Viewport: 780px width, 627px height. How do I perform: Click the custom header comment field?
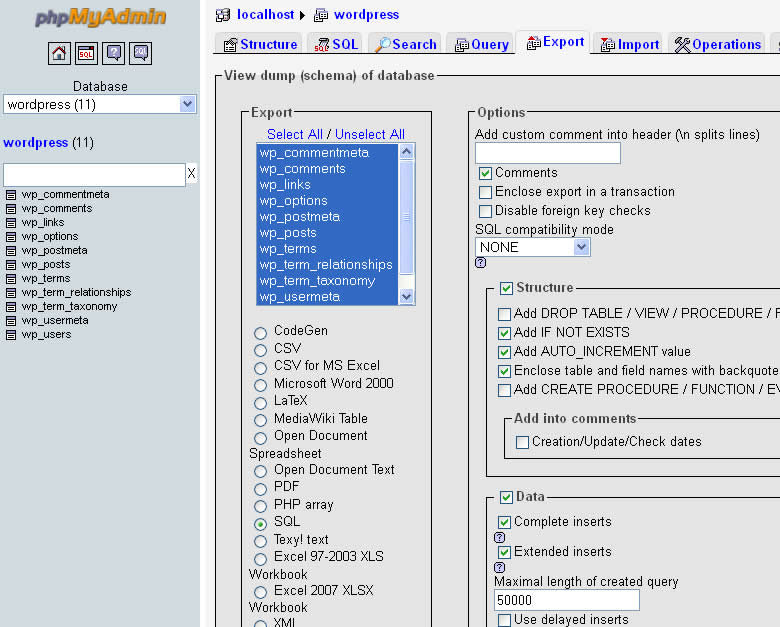coord(548,153)
